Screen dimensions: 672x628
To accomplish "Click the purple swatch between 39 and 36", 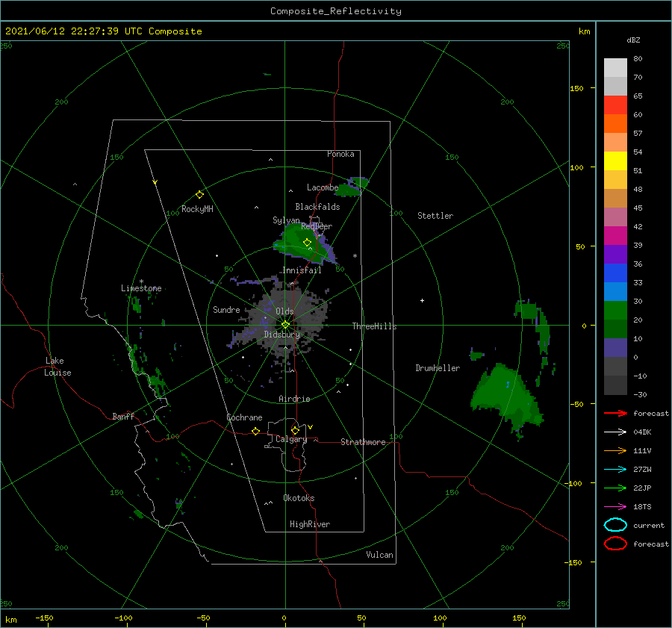I will pos(615,255).
